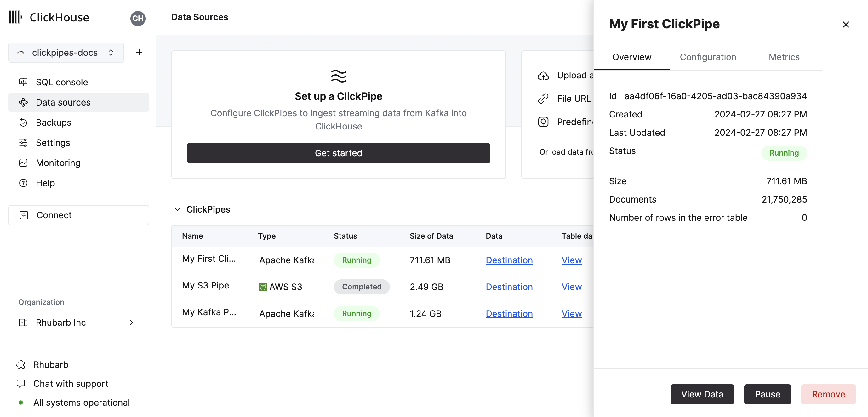Image resolution: width=868 pixels, height=417 pixels.
Task: Open View link for My Kafka P... pipe
Action: point(572,313)
